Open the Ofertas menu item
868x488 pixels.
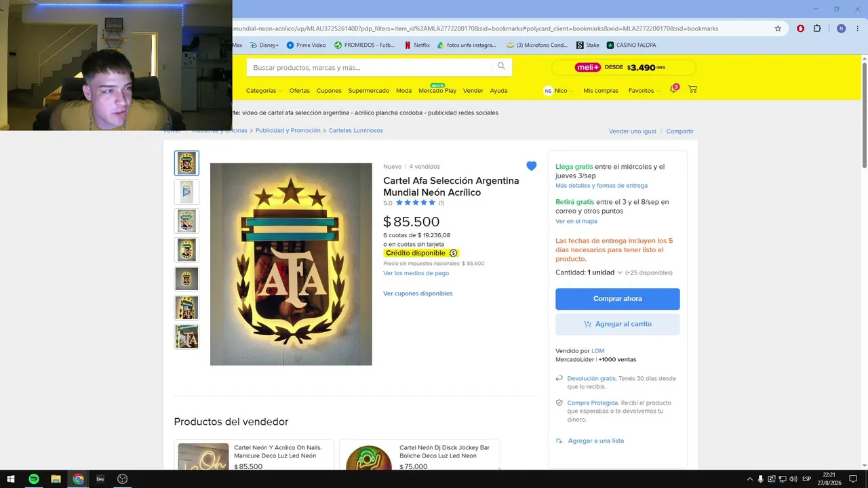[x=299, y=91]
